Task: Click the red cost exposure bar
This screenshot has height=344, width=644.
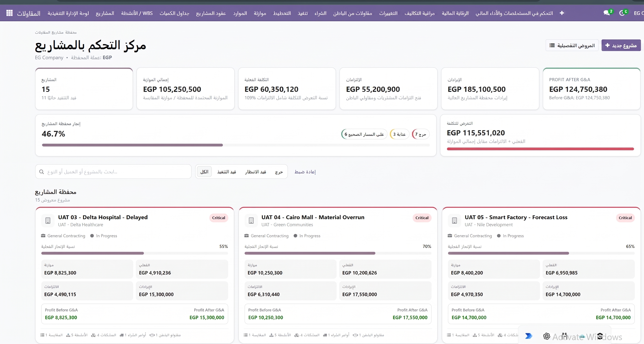Action: (x=540, y=149)
